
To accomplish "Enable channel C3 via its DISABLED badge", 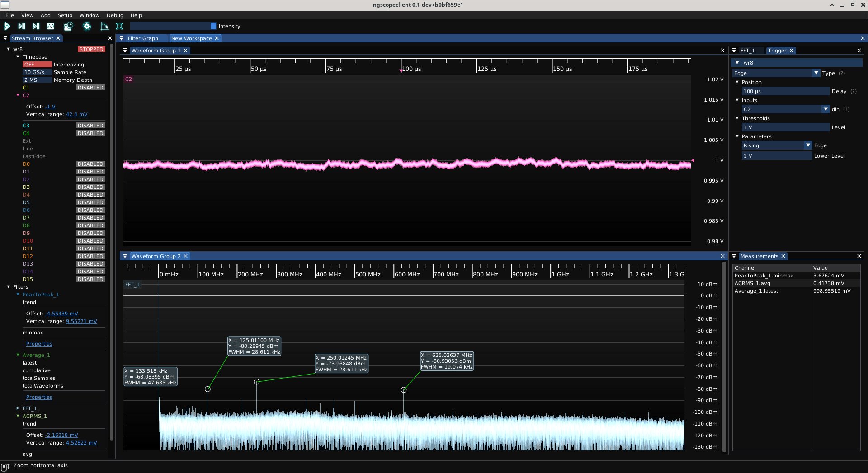I will [90, 126].
